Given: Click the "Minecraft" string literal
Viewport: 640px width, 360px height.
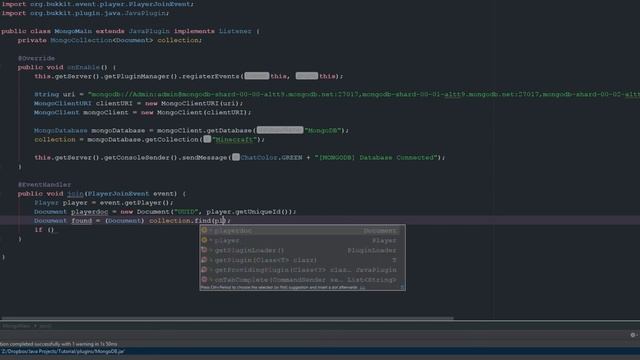Looking at the screenshot, I should [x=235, y=139].
